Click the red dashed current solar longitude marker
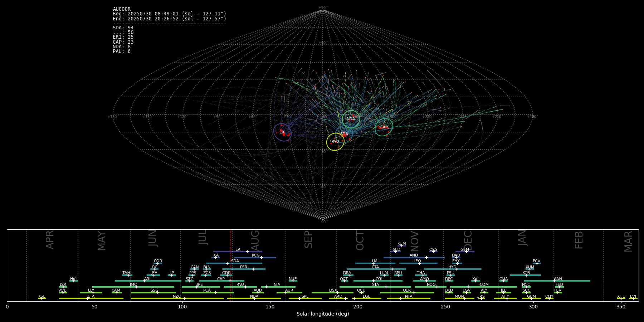Viewport: 644px width, 322px height. point(230,265)
